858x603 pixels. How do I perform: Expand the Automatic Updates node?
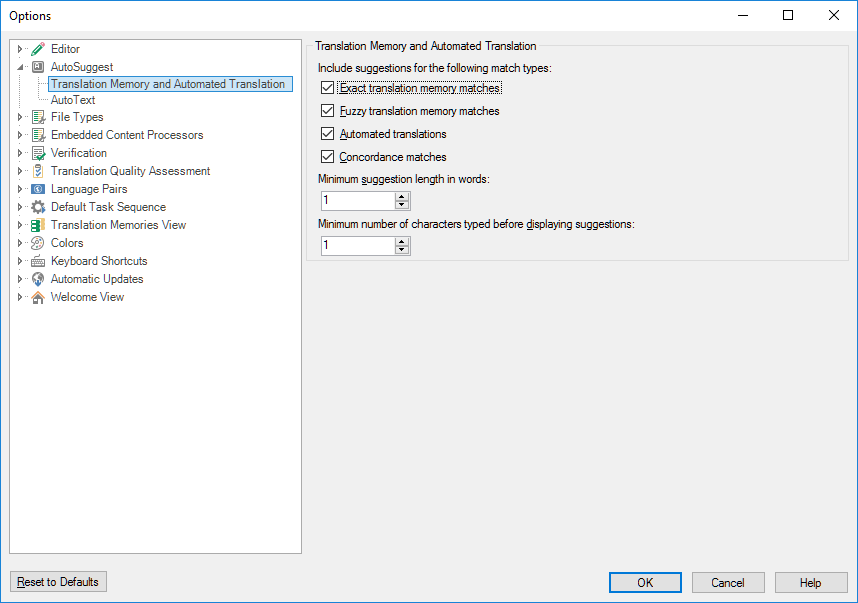[x=20, y=279]
